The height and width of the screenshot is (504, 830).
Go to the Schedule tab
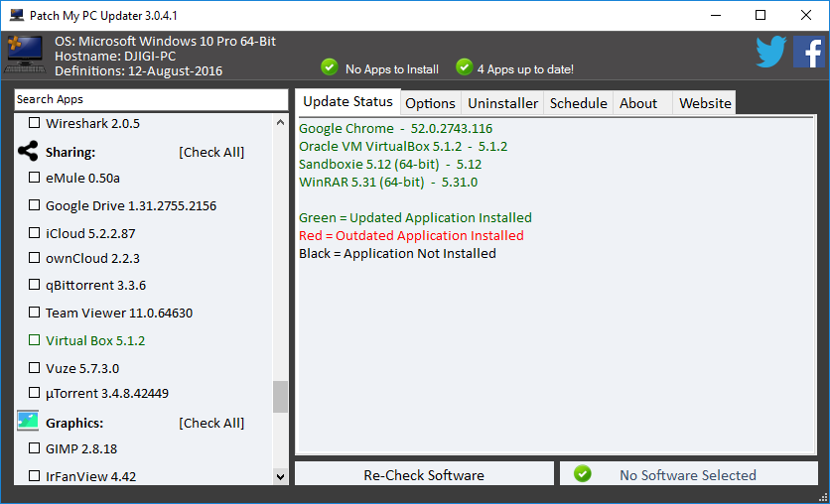[x=578, y=103]
